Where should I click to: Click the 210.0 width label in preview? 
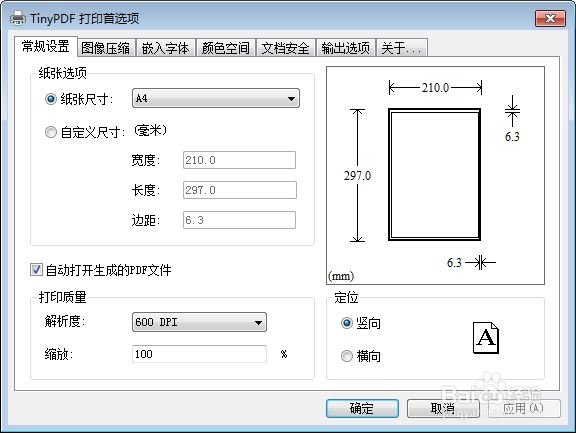(435, 88)
